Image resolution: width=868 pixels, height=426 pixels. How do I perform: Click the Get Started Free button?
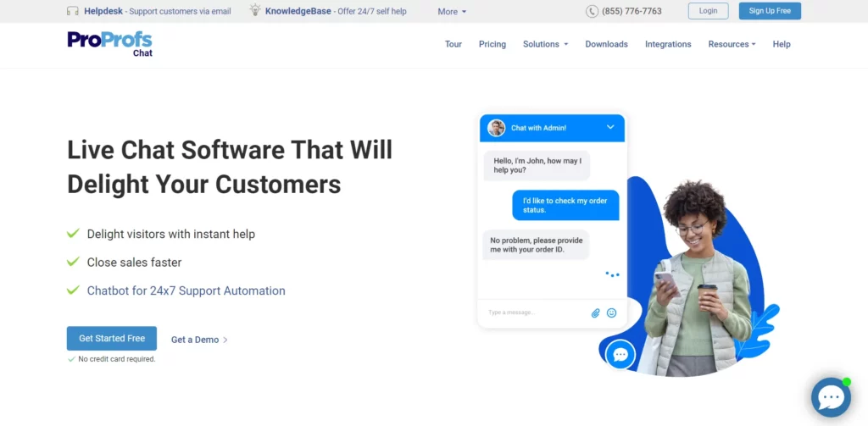coord(112,338)
